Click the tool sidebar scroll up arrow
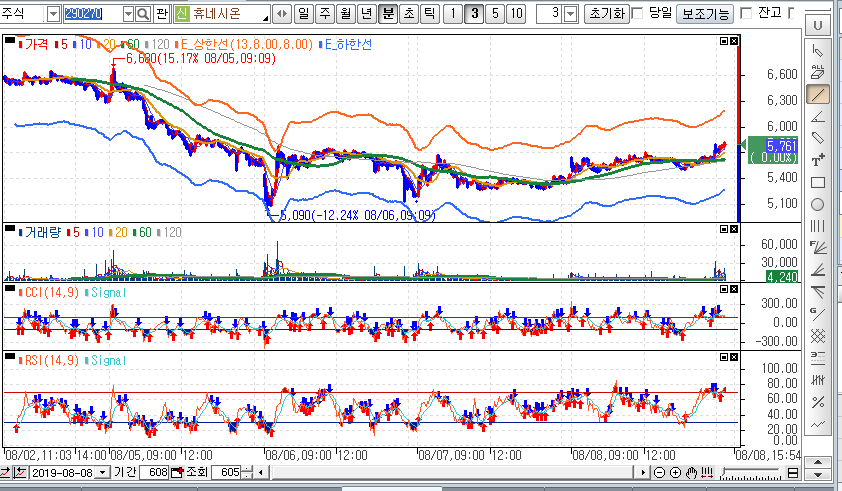 click(x=817, y=462)
